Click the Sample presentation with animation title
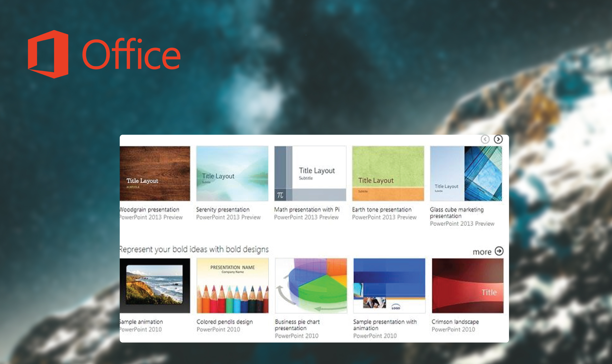612x364 pixels. point(385,325)
